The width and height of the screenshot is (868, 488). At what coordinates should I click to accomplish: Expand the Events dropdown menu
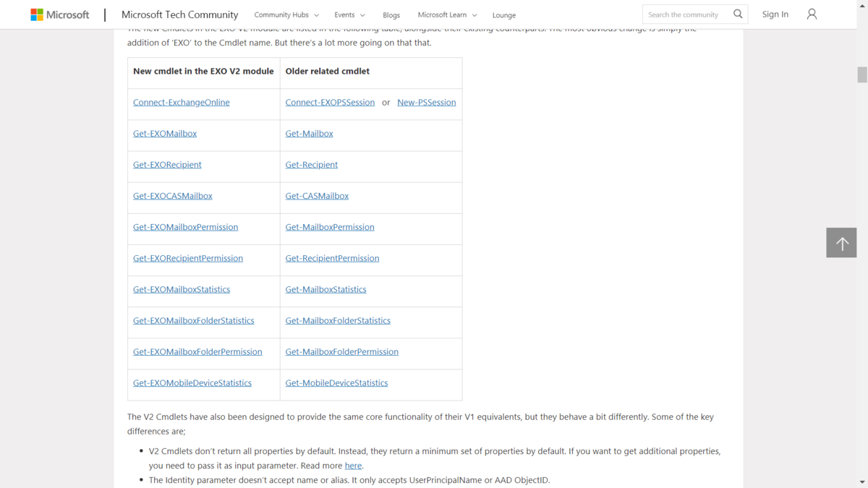point(349,14)
